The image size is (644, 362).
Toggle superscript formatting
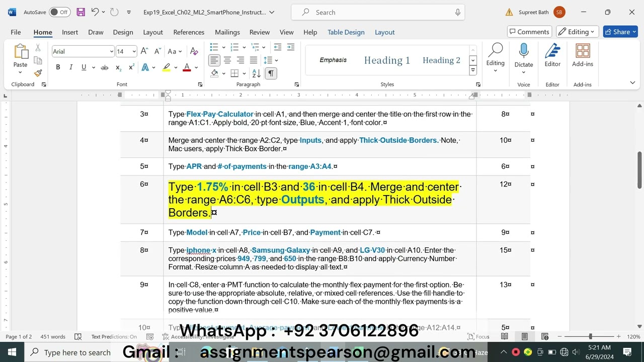(131, 67)
